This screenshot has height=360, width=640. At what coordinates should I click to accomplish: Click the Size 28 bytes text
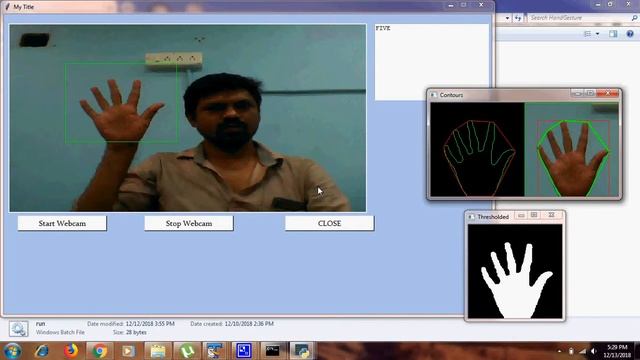point(130,332)
